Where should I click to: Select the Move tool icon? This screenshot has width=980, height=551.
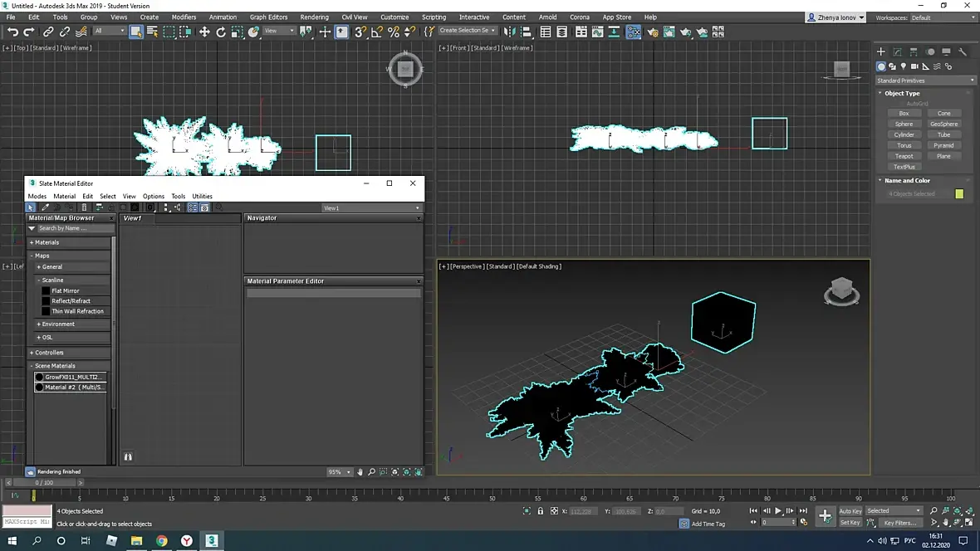204,32
